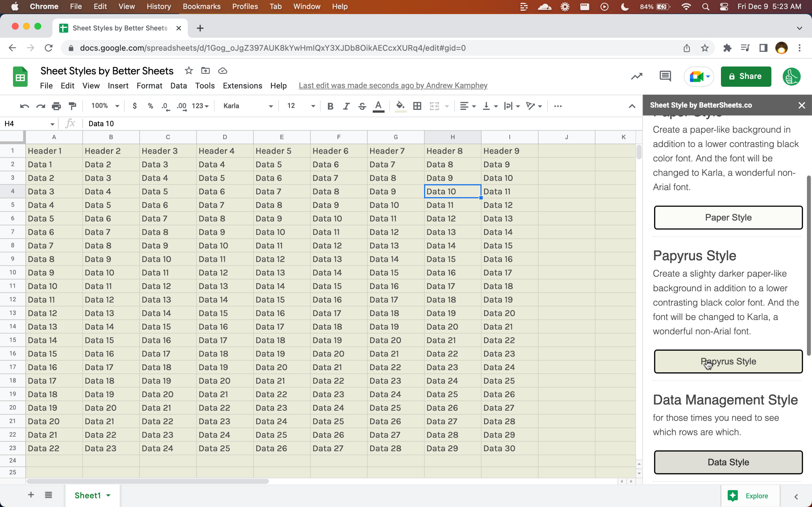Image resolution: width=812 pixels, height=507 pixels.
Task: Toggle strikethrough formatting
Action: [x=362, y=106]
